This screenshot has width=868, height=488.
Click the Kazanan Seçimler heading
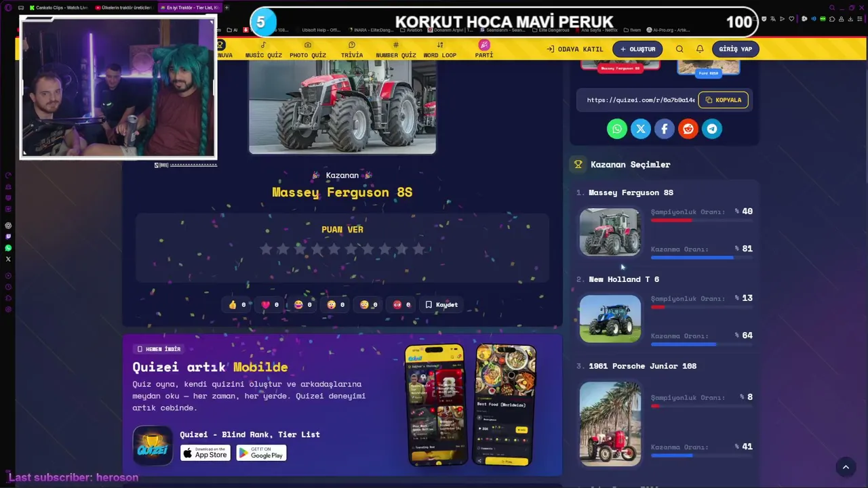(x=630, y=165)
